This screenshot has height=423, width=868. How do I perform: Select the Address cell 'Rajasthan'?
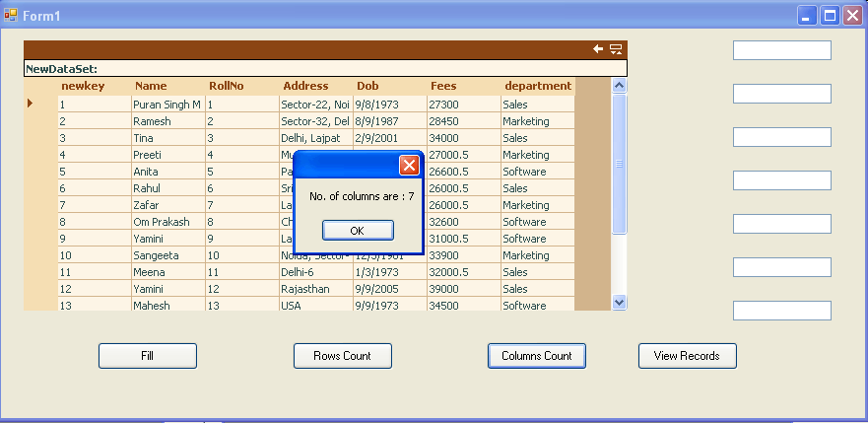(x=316, y=289)
